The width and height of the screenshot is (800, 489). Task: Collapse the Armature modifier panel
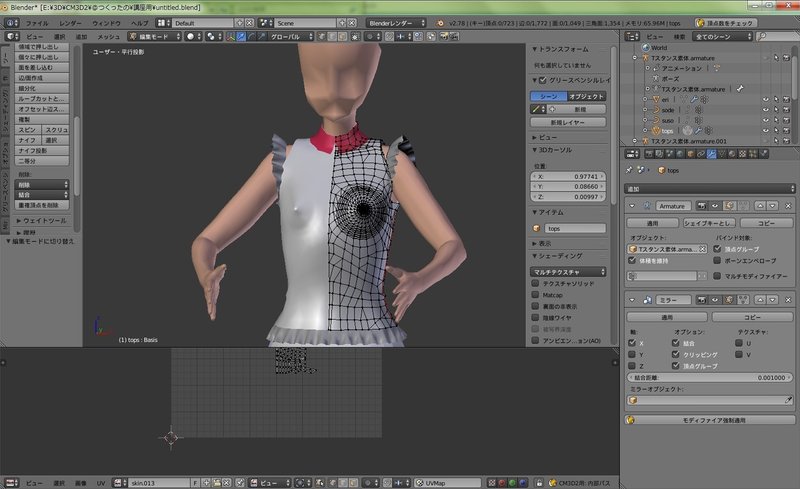click(632, 206)
